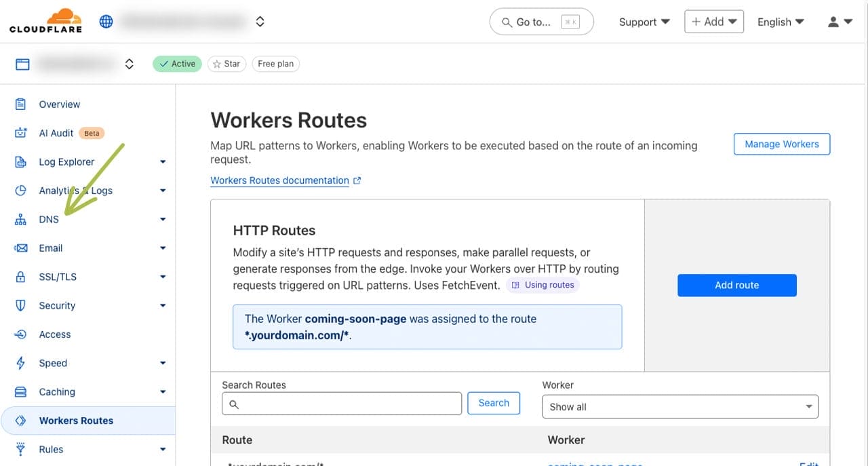Viewport: 868px width, 466px height.
Task: Click the Log Explorer icon
Action: click(x=20, y=162)
